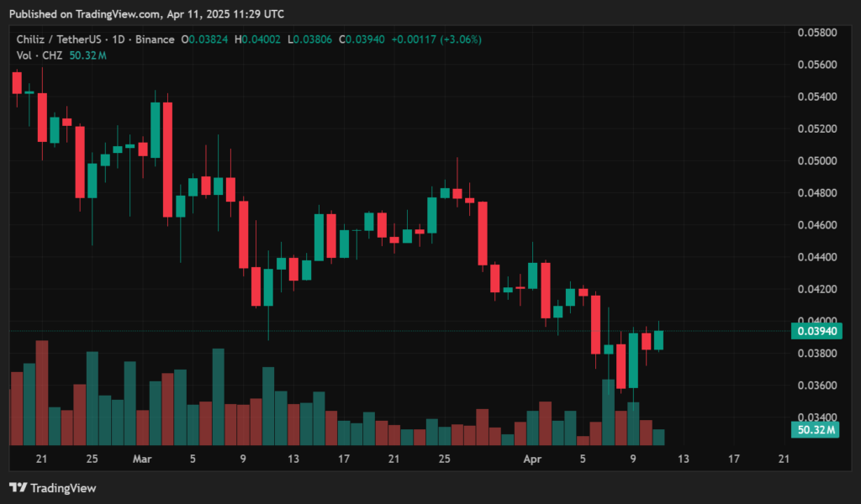Click the green 0.03940 current price tag
The width and height of the screenshot is (861, 504).
tap(816, 331)
